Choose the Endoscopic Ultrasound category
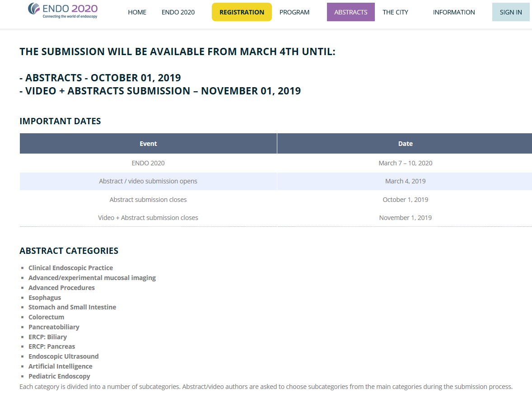This screenshot has height=393, width=532. 63,356
